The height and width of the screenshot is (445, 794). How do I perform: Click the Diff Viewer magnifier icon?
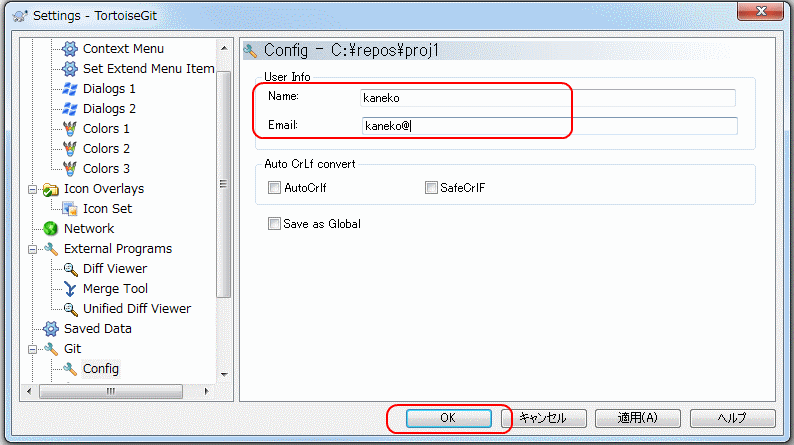[70, 269]
